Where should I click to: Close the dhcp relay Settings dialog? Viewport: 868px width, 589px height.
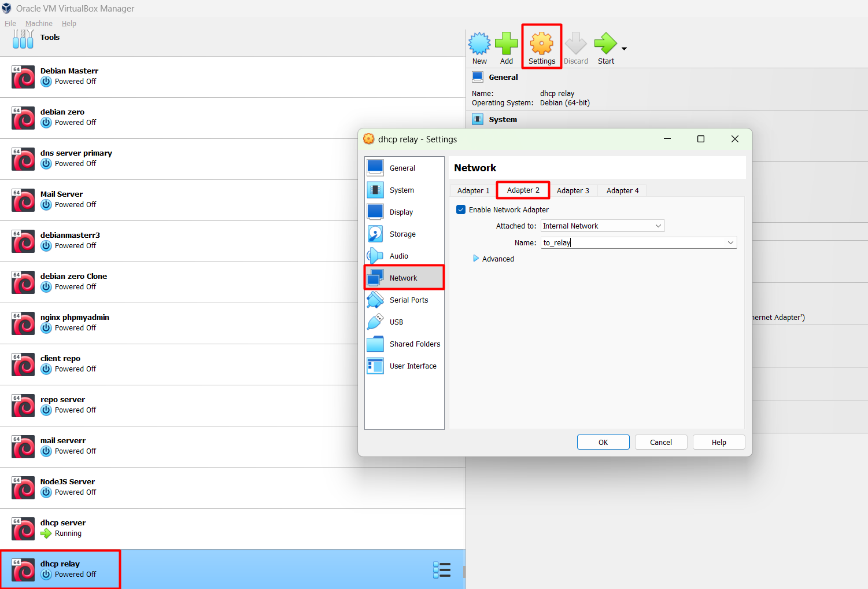(735, 139)
